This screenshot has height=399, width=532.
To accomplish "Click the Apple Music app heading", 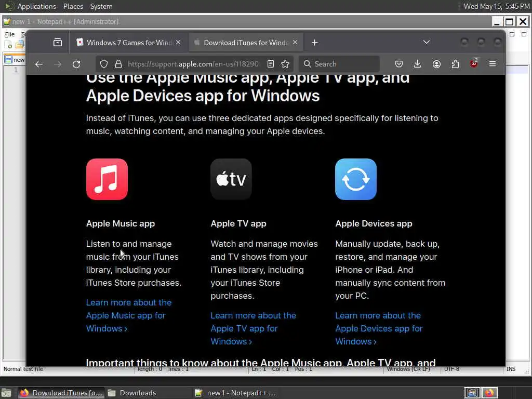I will point(121,223).
